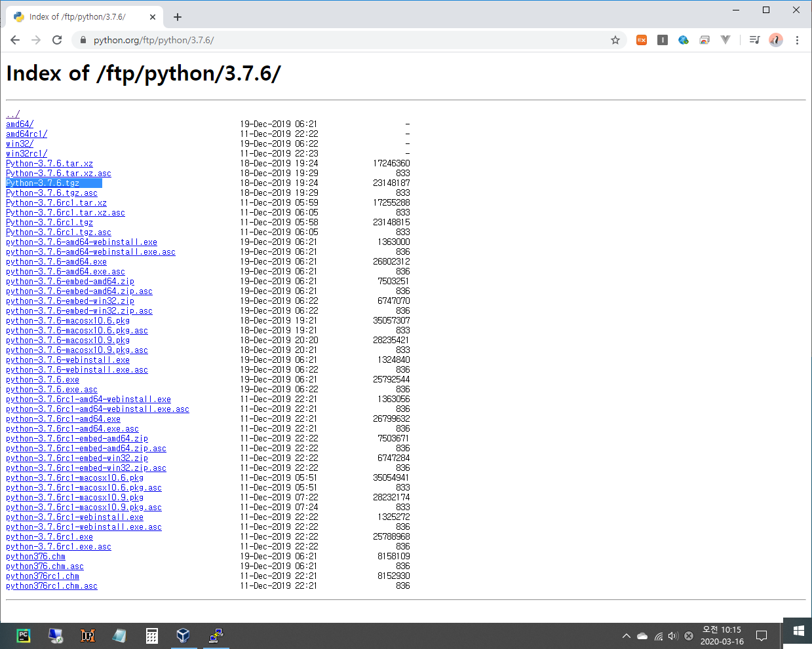View site info via the padlock icon

click(x=83, y=40)
